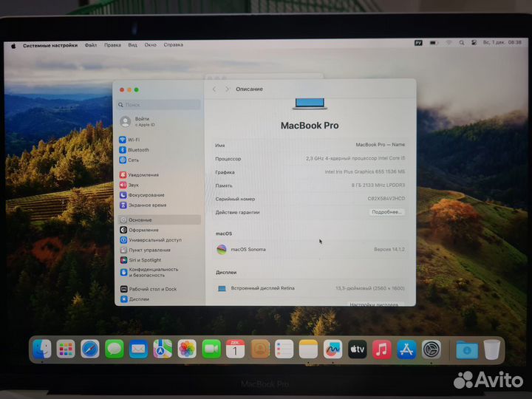The image size is (532, 399).
Task: Go back with the left chevron
Action: click(x=214, y=89)
